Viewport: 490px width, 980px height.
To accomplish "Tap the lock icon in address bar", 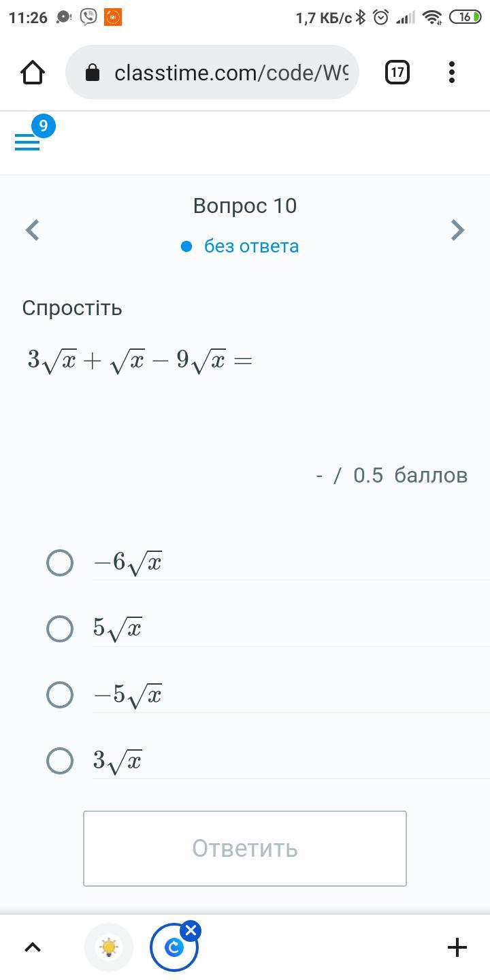I will click(93, 73).
